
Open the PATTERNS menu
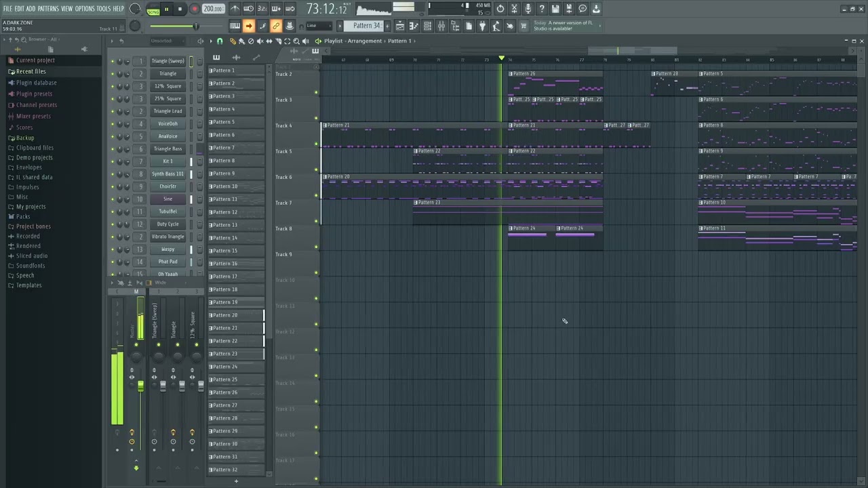[48, 9]
